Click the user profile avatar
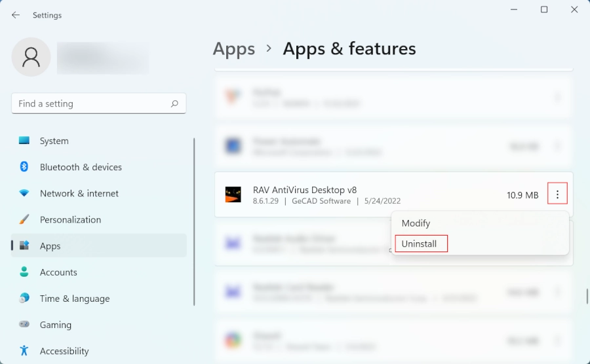Image resolution: width=590 pixels, height=364 pixels. click(31, 57)
